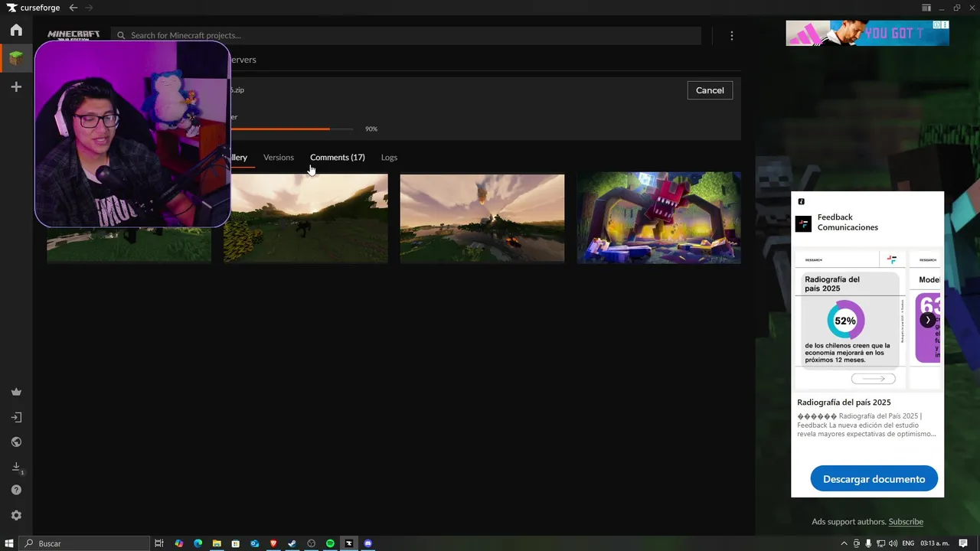Open the downloads icon in sidebar
Viewport: 980px width, 551px height.
click(x=16, y=467)
